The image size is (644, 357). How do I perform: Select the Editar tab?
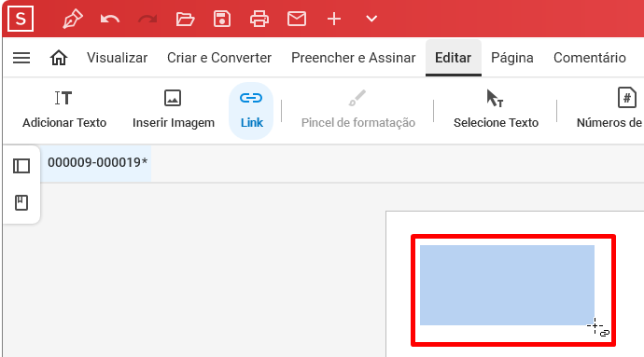click(x=453, y=58)
